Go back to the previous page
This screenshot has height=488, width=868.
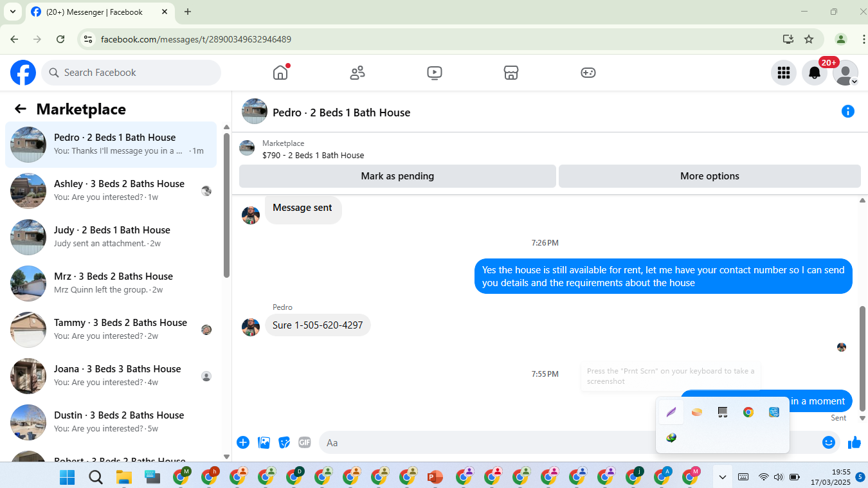(14, 39)
